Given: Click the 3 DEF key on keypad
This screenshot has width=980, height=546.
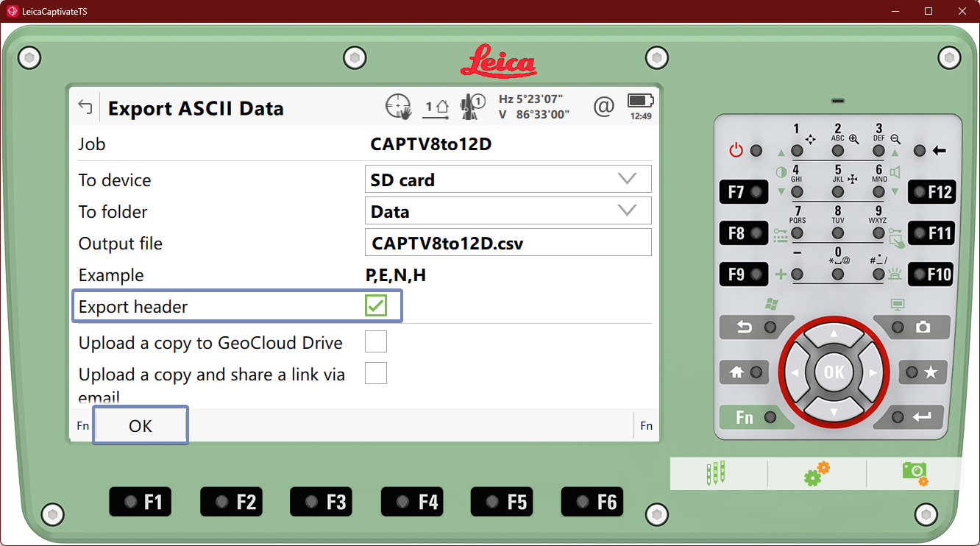Looking at the screenshot, I should coord(878,151).
